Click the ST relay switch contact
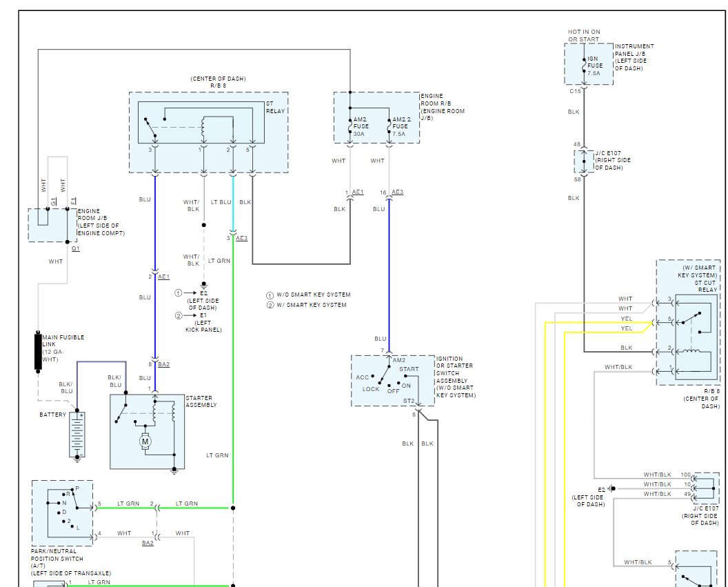 [150, 128]
